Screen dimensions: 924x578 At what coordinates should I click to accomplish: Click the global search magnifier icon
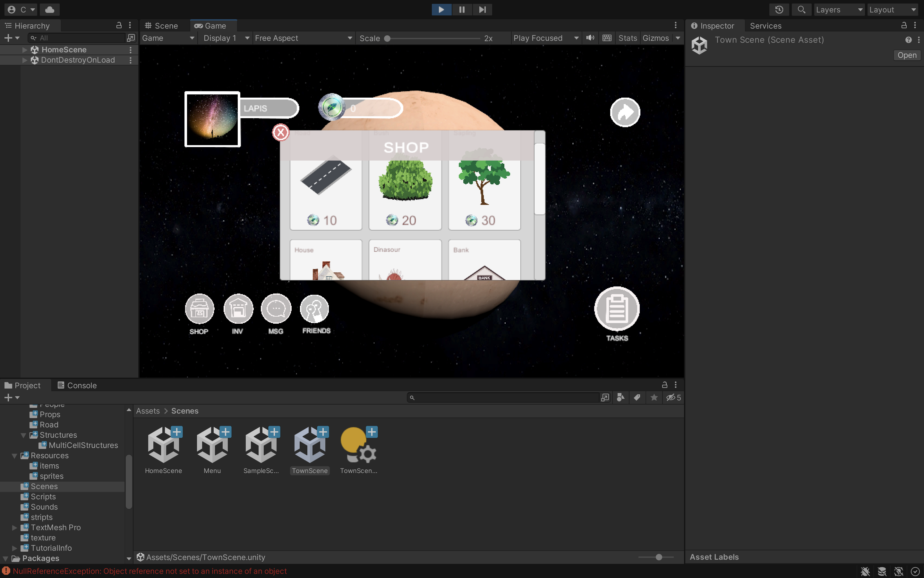pyautogui.click(x=801, y=10)
